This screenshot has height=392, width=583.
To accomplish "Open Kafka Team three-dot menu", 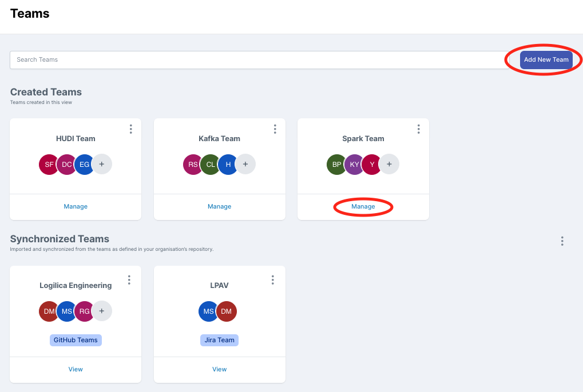I will tap(275, 129).
